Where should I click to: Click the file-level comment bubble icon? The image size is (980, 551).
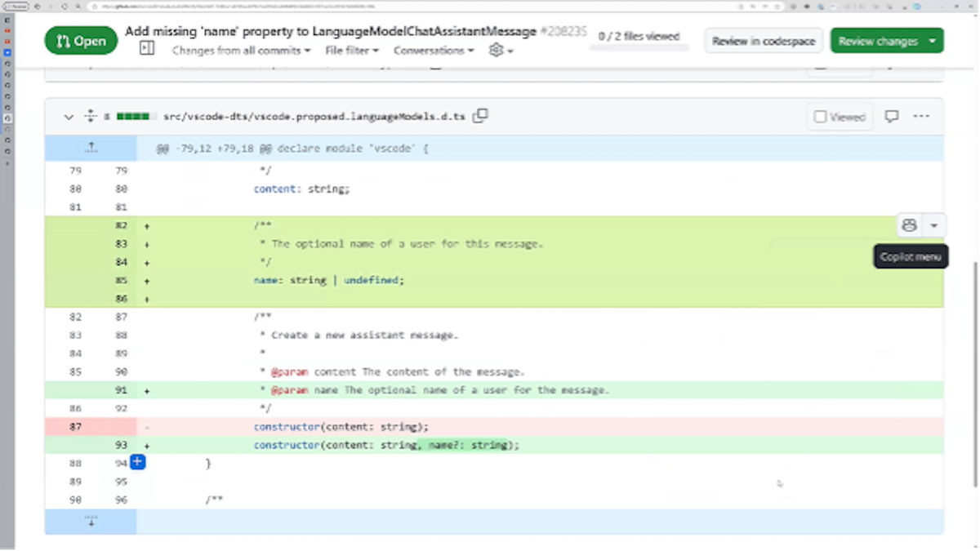(x=892, y=117)
